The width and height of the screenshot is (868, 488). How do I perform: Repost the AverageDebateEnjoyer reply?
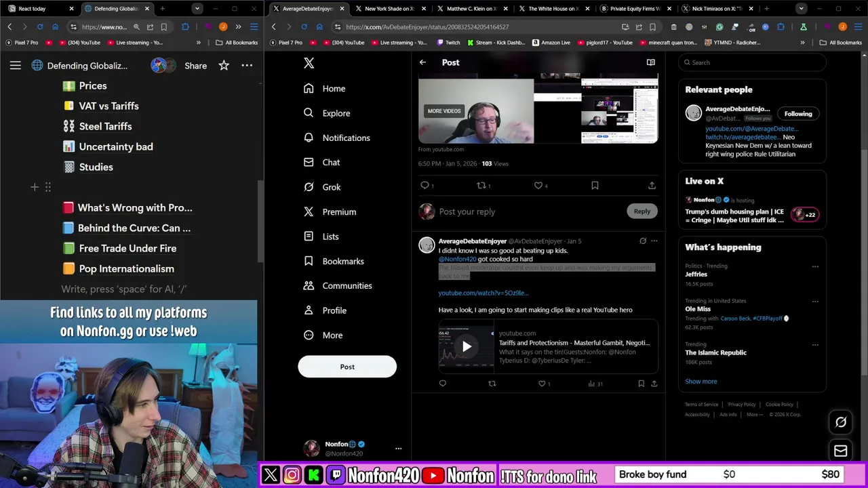[x=492, y=384]
